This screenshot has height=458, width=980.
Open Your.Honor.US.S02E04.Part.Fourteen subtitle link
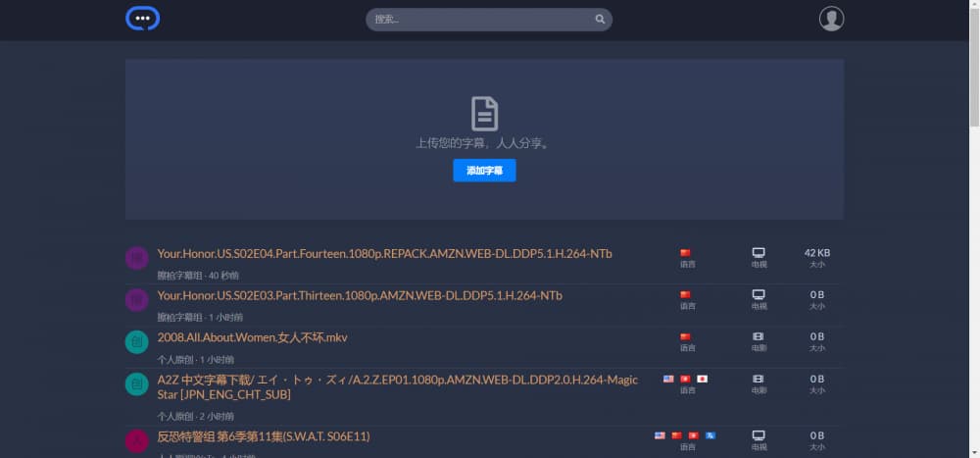[x=384, y=253]
